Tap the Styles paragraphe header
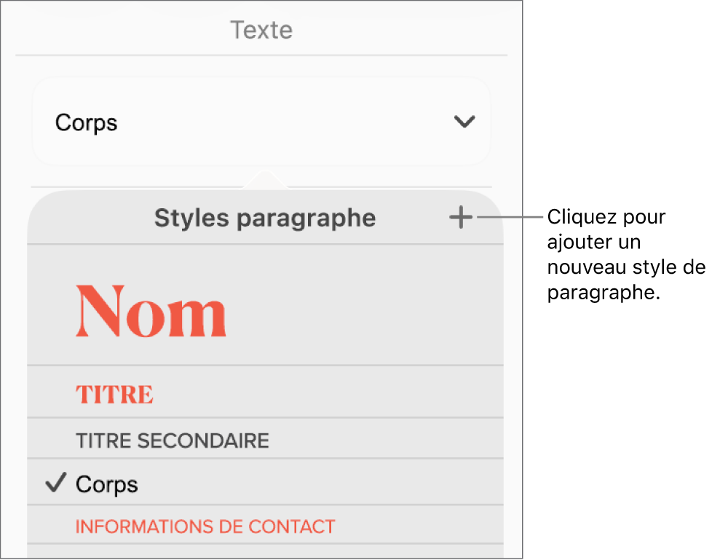Image resolution: width=728 pixels, height=560 pixels. click(x=265, y=217)
